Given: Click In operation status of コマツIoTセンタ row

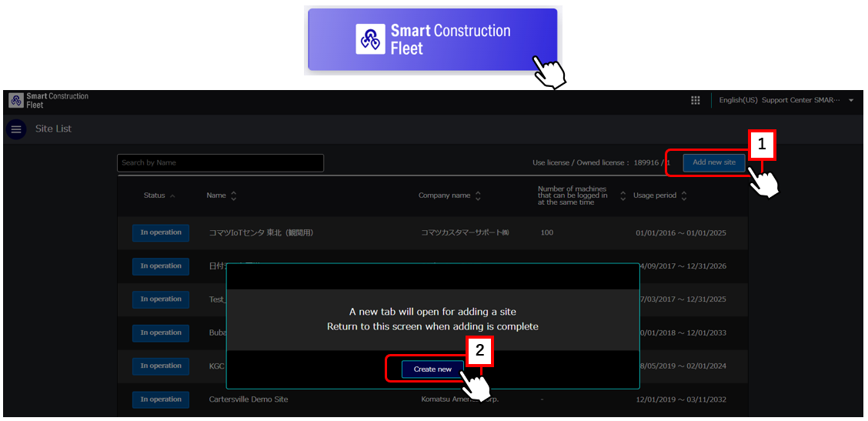Looking at the screenshot, I should coord(161,232).
